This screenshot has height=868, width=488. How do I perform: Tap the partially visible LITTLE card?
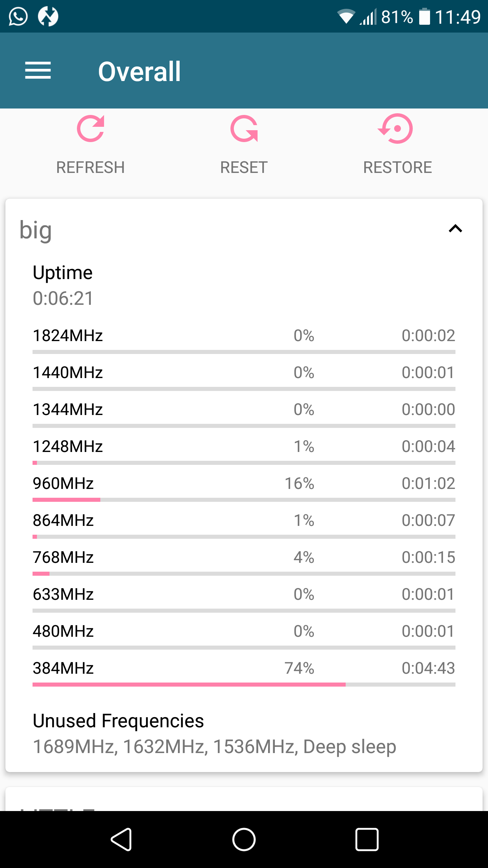pos(244,799)
